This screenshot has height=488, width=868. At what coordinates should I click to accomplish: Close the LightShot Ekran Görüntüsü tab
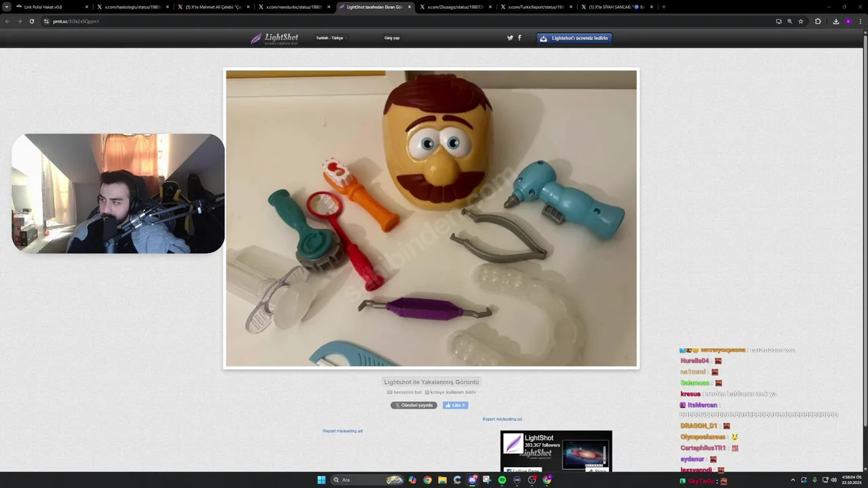[x=410, y=7]
